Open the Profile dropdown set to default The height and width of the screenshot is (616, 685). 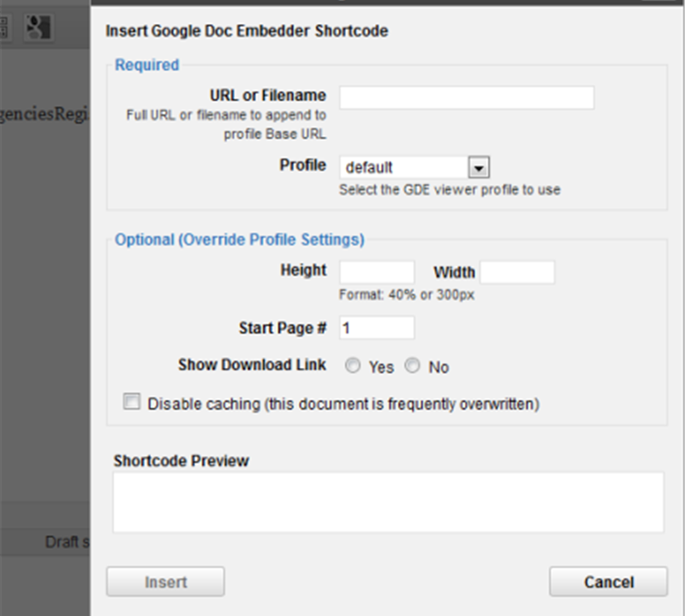pos(479,167)
